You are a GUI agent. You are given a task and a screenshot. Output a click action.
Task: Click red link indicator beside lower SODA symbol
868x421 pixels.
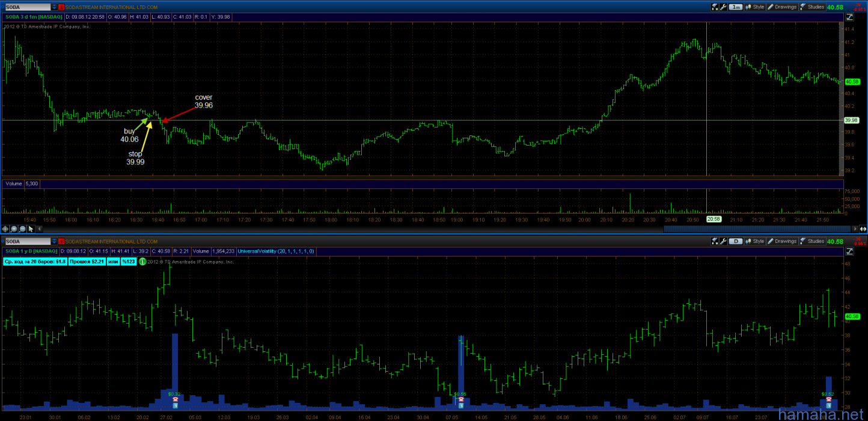tap(62, 241)
